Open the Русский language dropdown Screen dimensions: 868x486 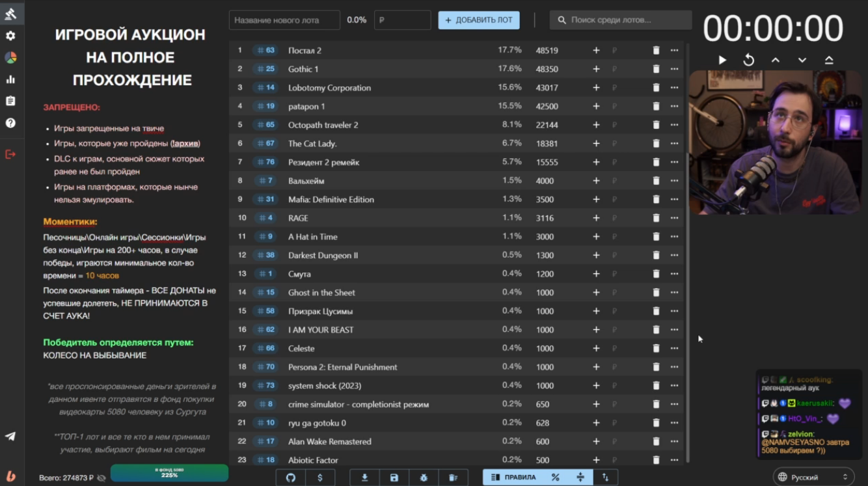(x=813, y=477)
